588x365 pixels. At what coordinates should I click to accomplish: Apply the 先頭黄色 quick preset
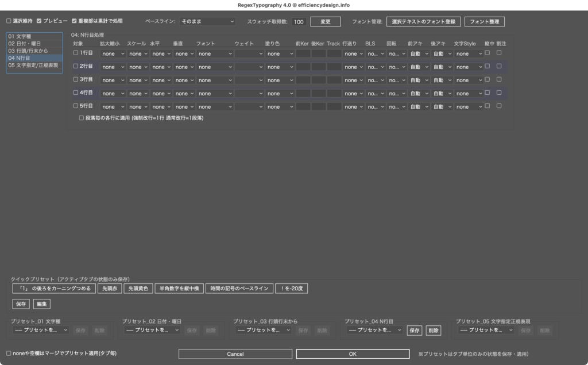[x=138, y=289]
